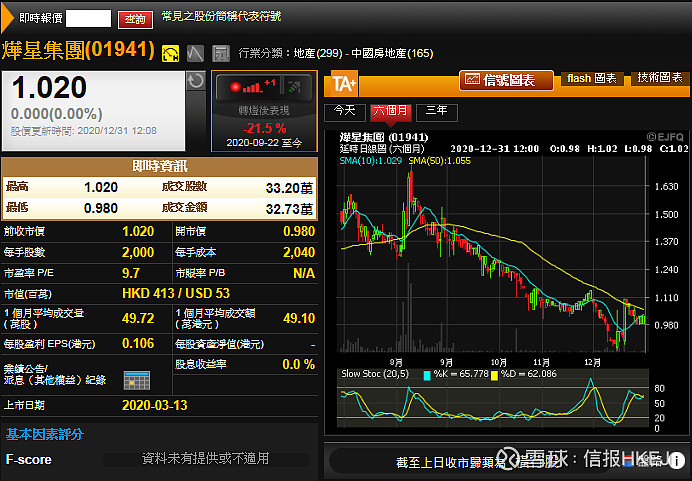Click the 1個月平均成交額 value 49.10

[x=299, y=318]
